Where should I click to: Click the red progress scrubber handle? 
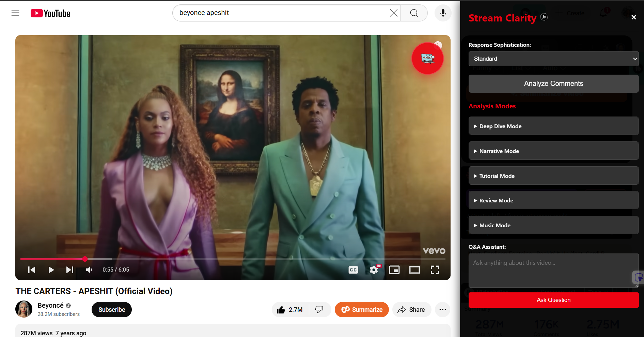(85, 259)
